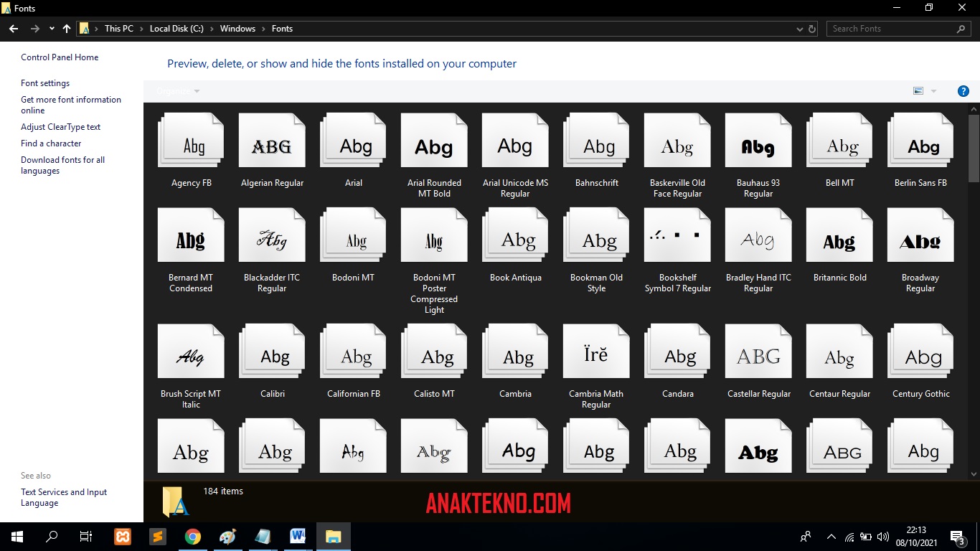
Task: Change view layout icon button
Action: coord(918,91)
